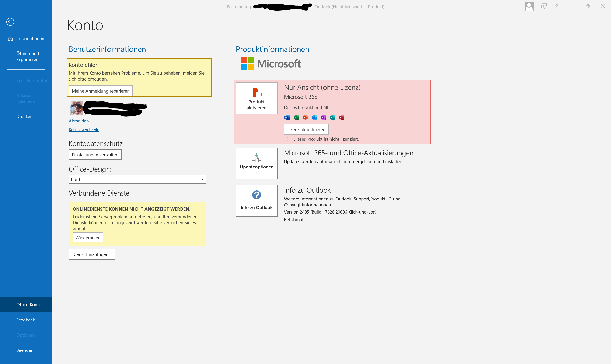Viewport: 611px width, 364px height.
Task: Click the OneNote app icon
Action: [324, 118]
